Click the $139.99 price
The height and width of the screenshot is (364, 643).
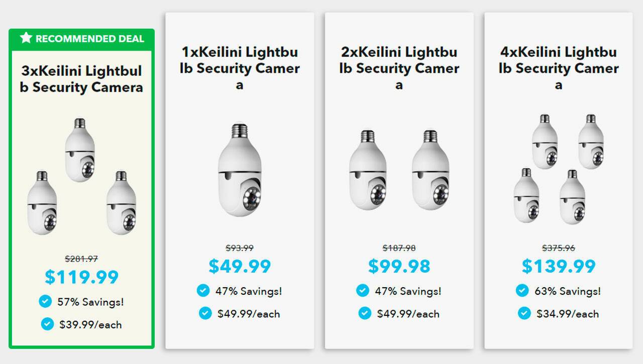pos(559,266)
